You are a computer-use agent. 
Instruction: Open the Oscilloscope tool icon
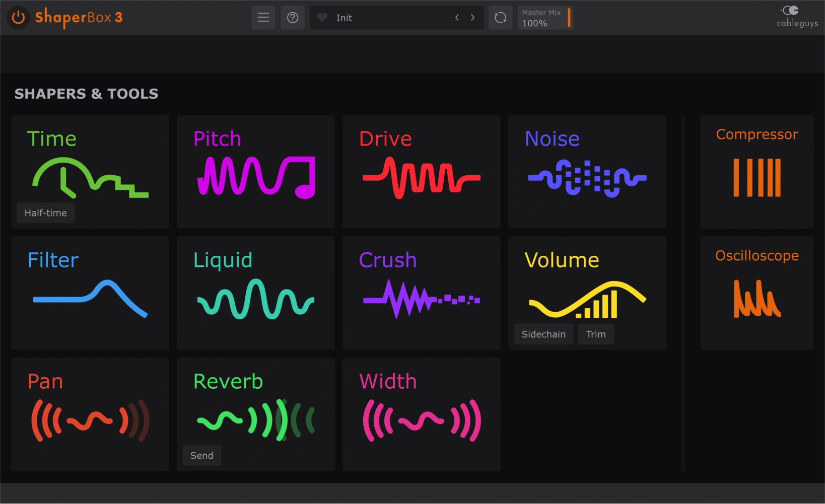tap(757, 298)
